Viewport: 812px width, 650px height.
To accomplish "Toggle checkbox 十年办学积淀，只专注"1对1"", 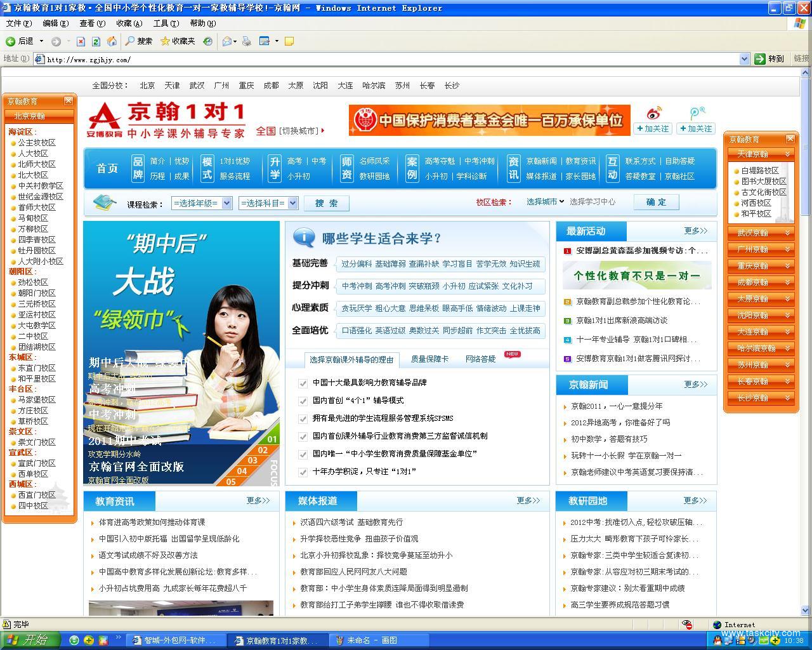I will 303,472.
